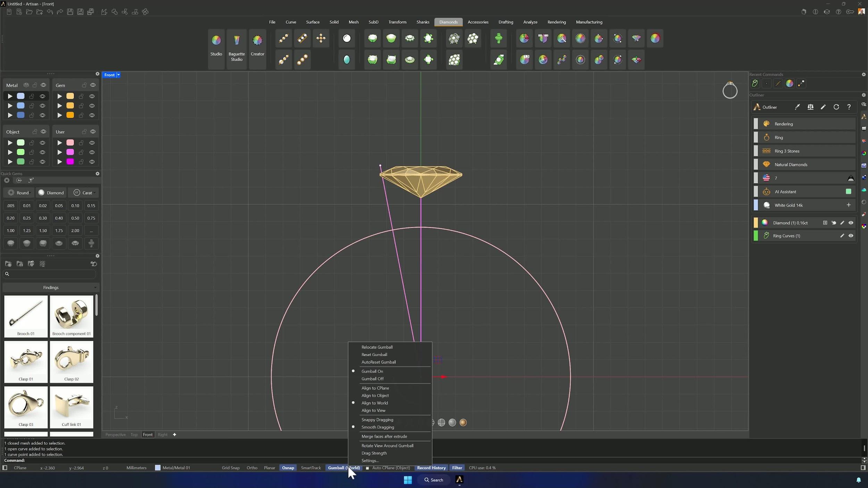The width and height of the screenshot is (868, 488).
Task: Toggle Gem group visibility eye
Action: 93,85
